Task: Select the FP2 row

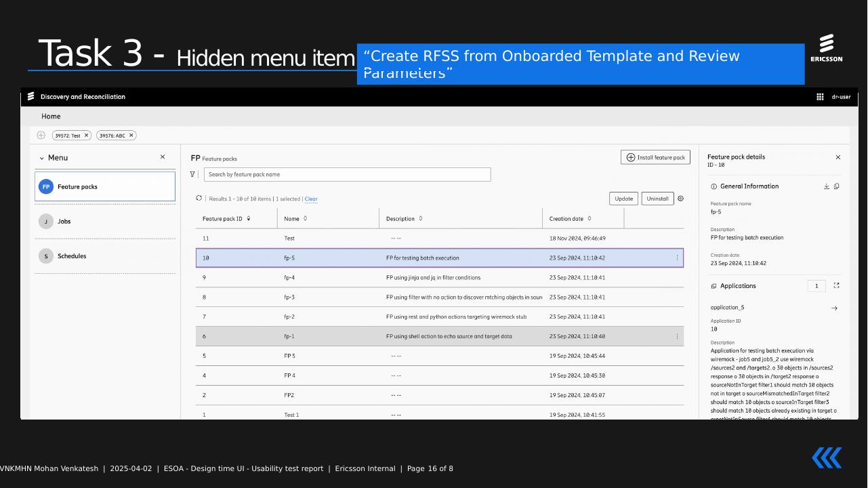Action: [x=440, y=395]
